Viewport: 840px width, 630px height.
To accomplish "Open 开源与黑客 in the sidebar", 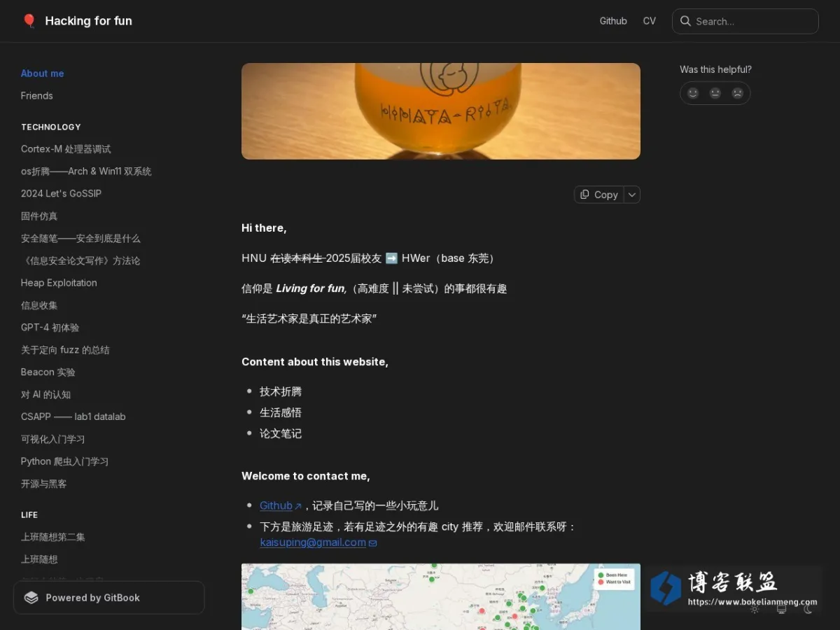I will coord(43,484).
